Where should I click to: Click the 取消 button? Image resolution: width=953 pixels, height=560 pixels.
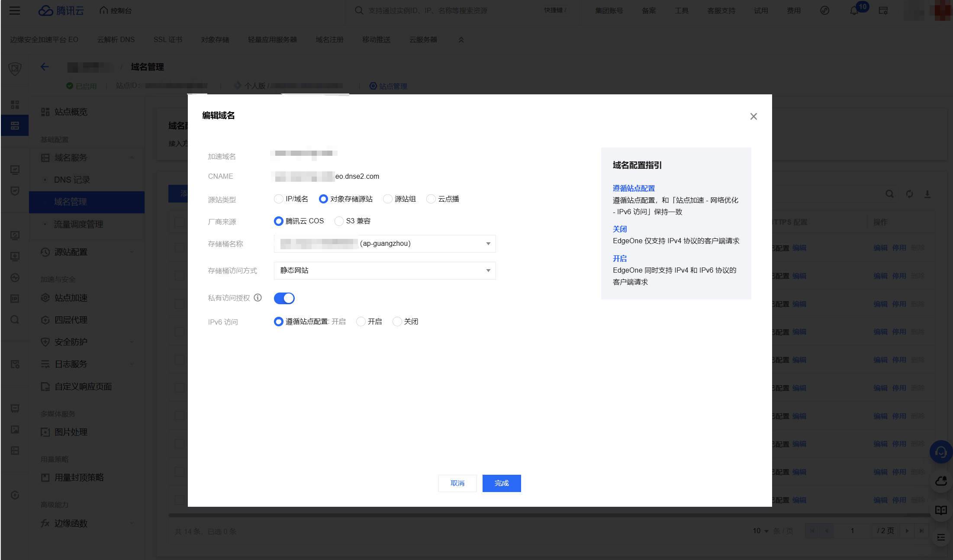point(457,483)
